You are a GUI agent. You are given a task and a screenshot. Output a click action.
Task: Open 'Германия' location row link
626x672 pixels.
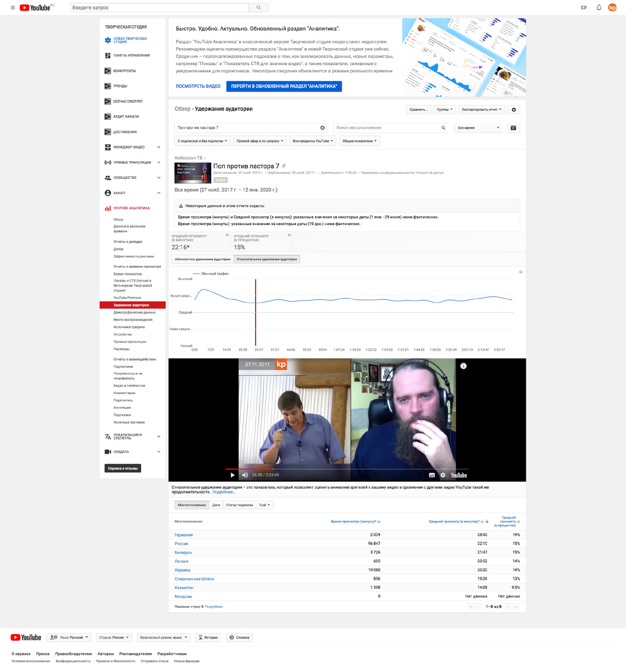pyautogui.click(x=184, y=535)
